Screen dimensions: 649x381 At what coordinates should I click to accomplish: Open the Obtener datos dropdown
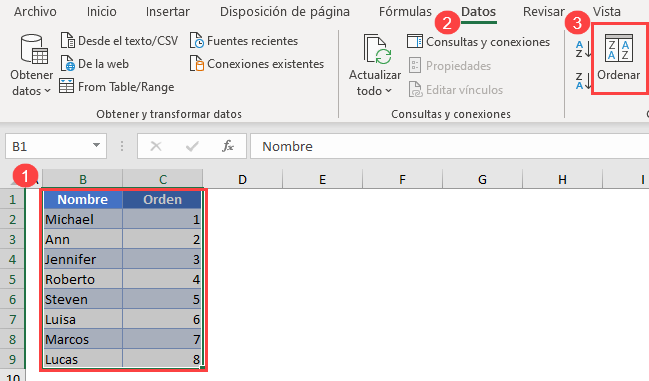click(x=31, y=83)
